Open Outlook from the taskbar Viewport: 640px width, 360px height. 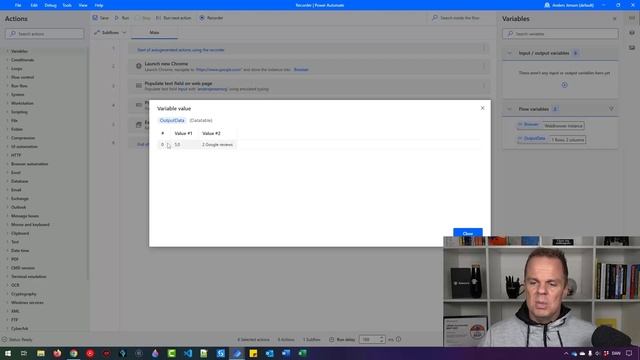pyautogui.click(x=269, y=353)
